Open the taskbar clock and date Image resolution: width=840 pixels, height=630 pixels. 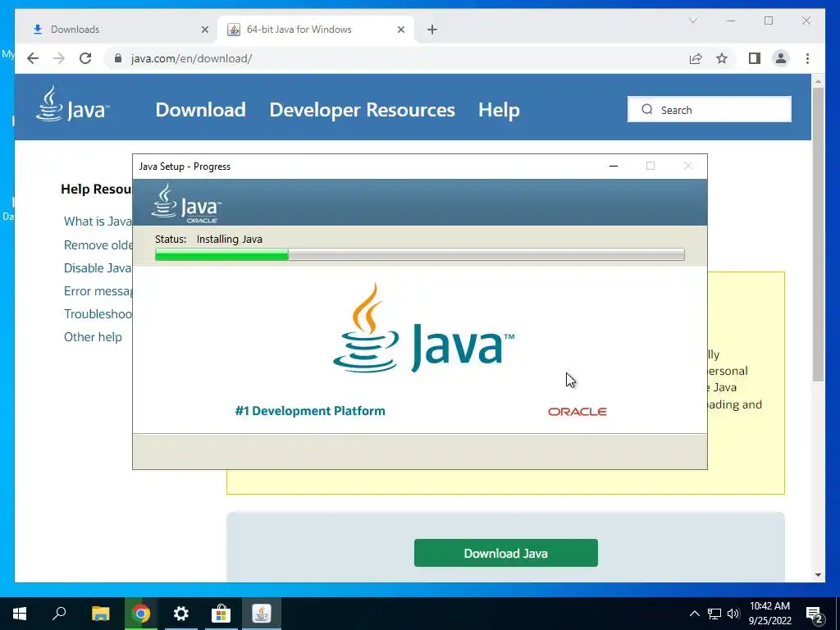[x=769, y=614]
